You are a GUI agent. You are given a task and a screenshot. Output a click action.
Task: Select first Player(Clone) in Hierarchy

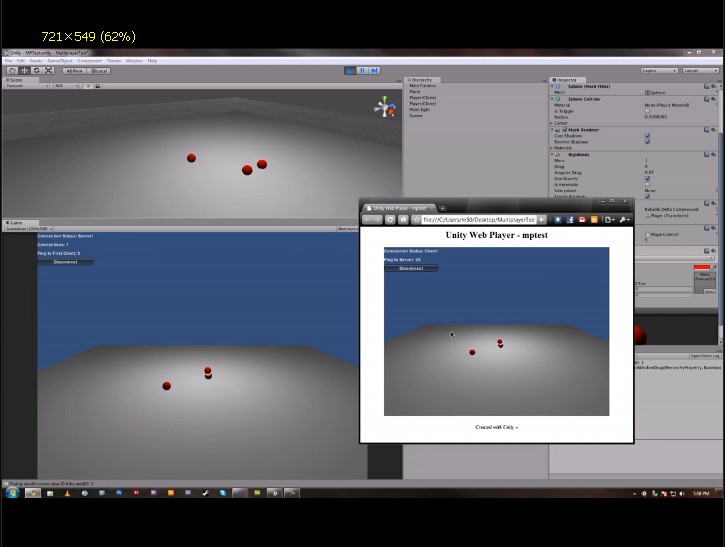423,98
